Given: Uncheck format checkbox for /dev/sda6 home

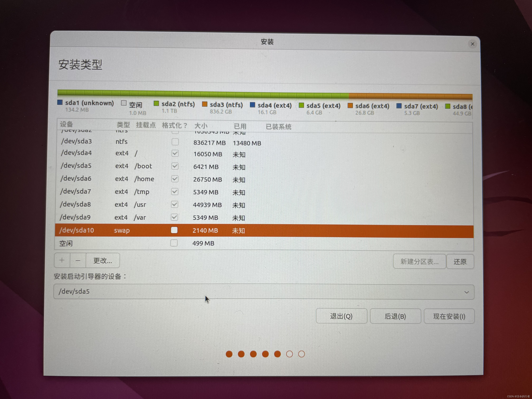Looking at the screenshot, I should (x=175, y=179).
